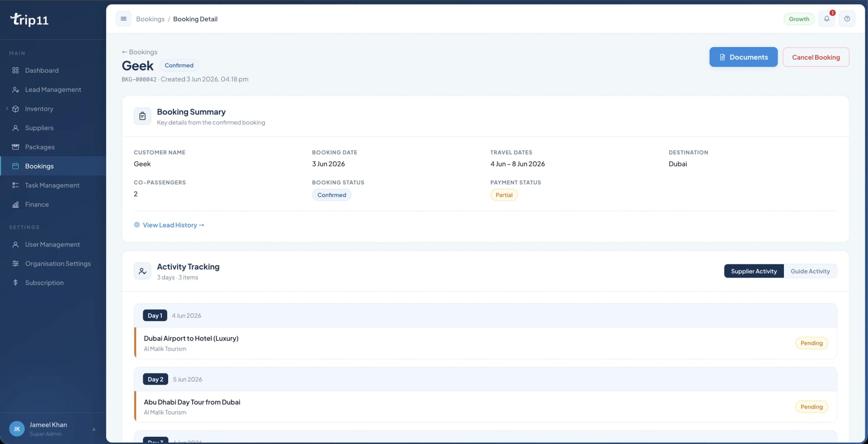The image size is (868, 444).
Task: Click the User Management person icon
Action: (x=15, y=245)
